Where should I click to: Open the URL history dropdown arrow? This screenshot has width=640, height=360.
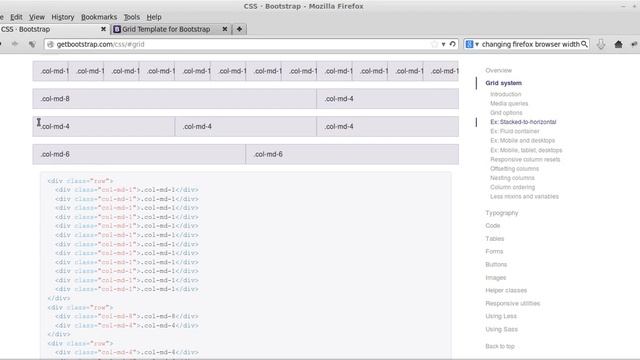(x=444, y=44)
